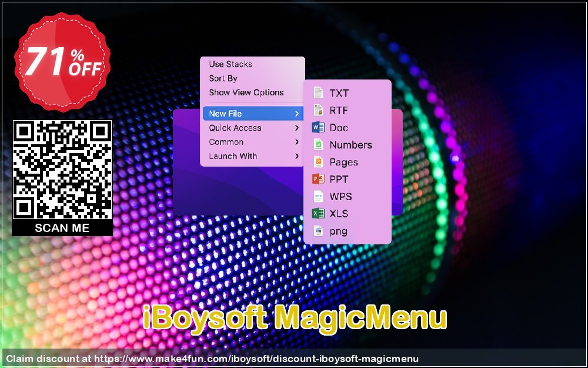Click the Pages document icon
The width and height of the screenshot is (588, 368).
click(x=318, y=162)
